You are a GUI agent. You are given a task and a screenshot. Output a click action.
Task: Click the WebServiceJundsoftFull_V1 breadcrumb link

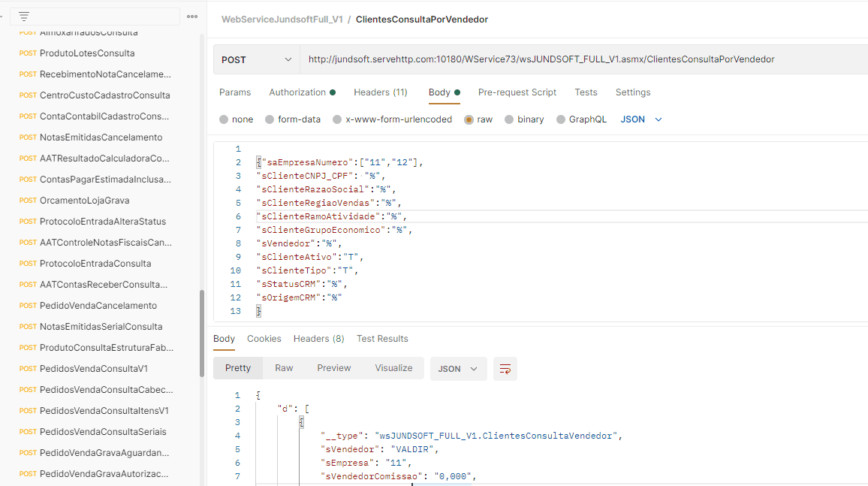tap(282, 20)
